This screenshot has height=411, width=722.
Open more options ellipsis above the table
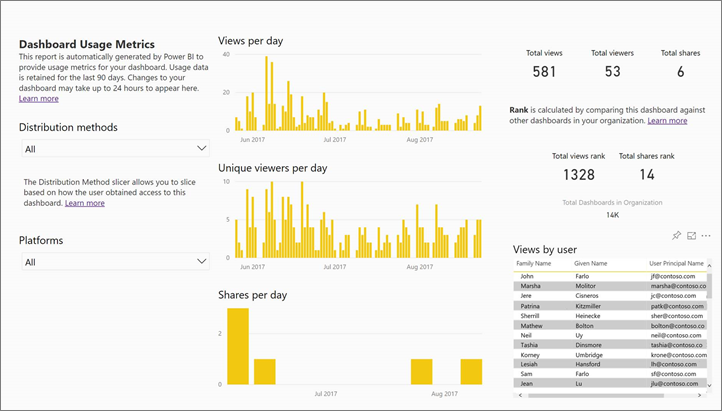point(706,235)
